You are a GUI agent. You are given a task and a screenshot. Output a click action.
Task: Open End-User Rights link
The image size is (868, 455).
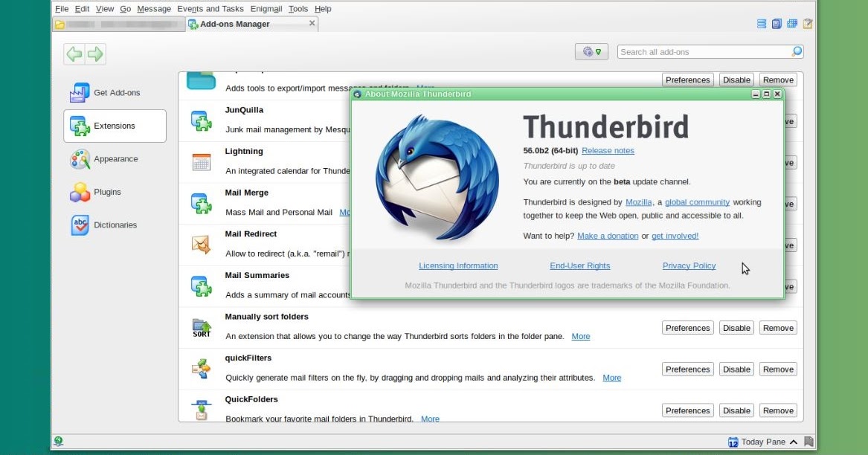pos(579,265)
